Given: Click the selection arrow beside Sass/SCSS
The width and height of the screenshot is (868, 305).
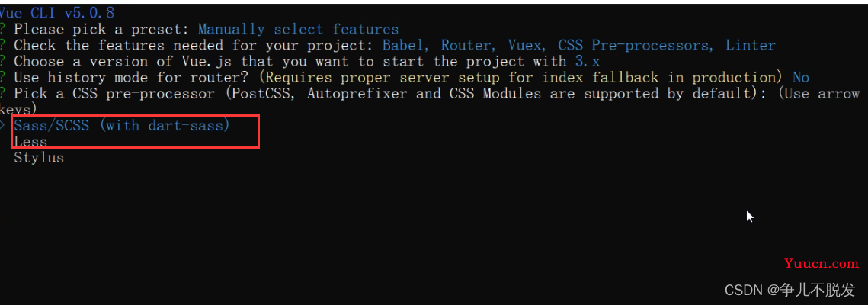Looking at the screenshot, I should [x=3, y=126].
